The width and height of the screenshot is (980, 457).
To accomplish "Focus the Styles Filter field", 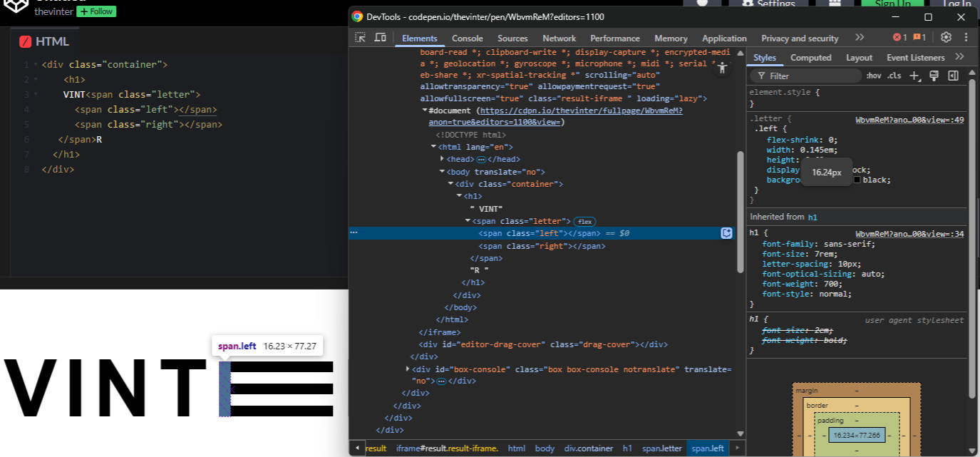I will tap(807, 76).
